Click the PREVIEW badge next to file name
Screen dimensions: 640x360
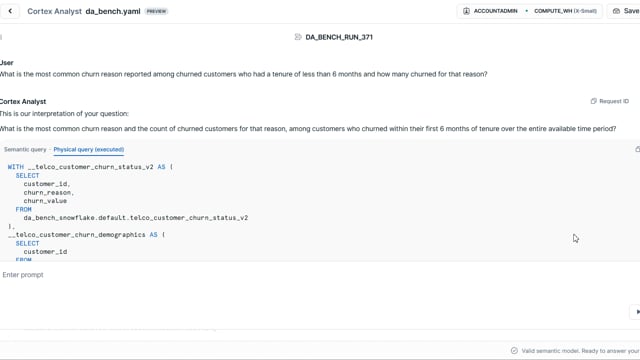click(x=156, y=11)
